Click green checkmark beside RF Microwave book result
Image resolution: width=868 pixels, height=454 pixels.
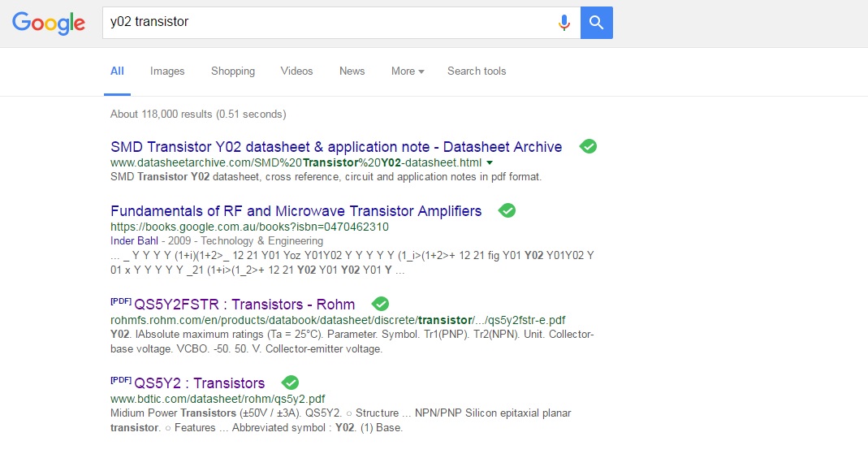coord(507,210)
